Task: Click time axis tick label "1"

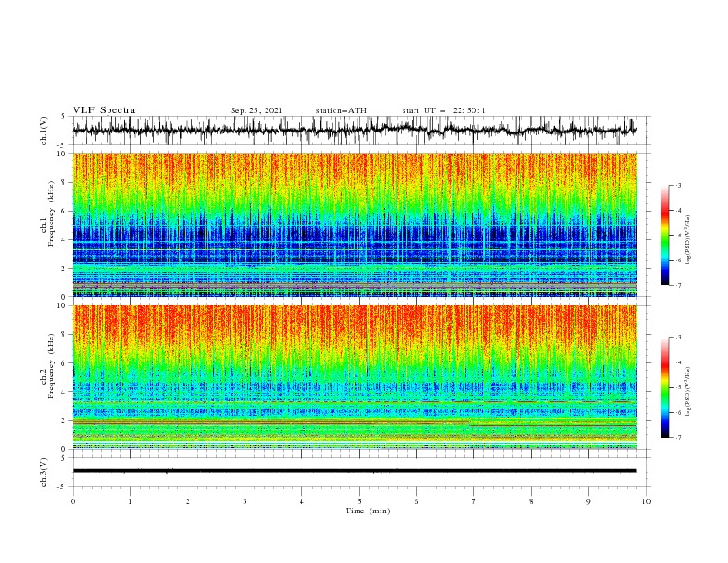Action: 130,501
